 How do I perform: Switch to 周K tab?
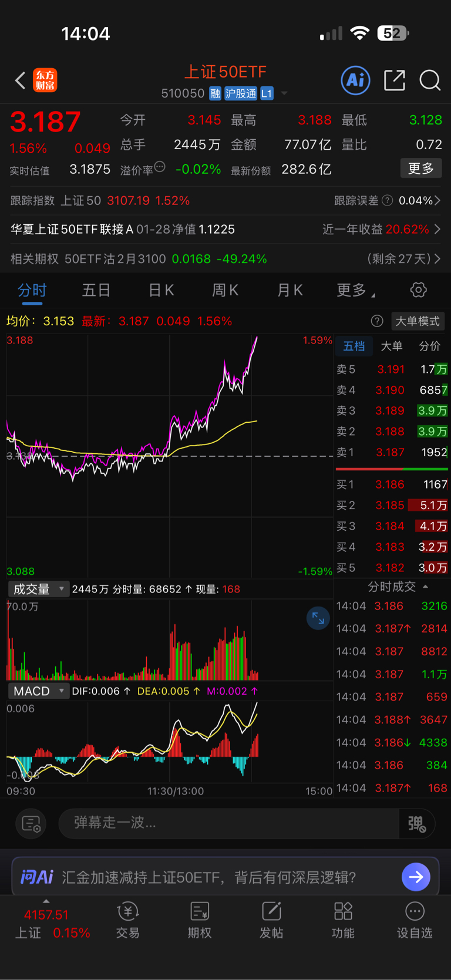pyautogui.click(x=225, y=290)
